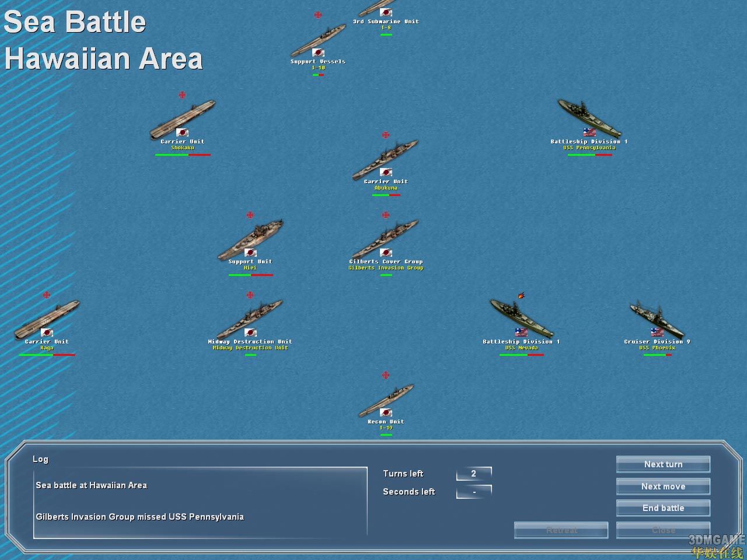Click the Japanese flag under Kaga carrier
The height and width of the screenshot is (560, 747).
47,332
